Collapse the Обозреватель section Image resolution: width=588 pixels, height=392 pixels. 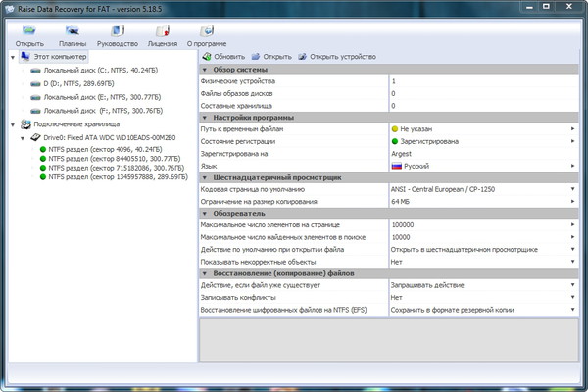pos(205,214)
